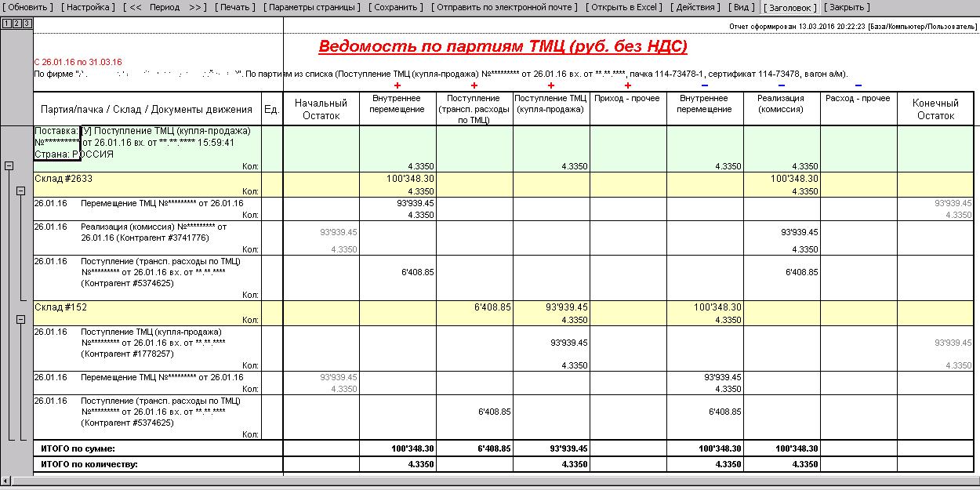Select the date range С 26.01.16 по 31.03.16

pos(78,62)
